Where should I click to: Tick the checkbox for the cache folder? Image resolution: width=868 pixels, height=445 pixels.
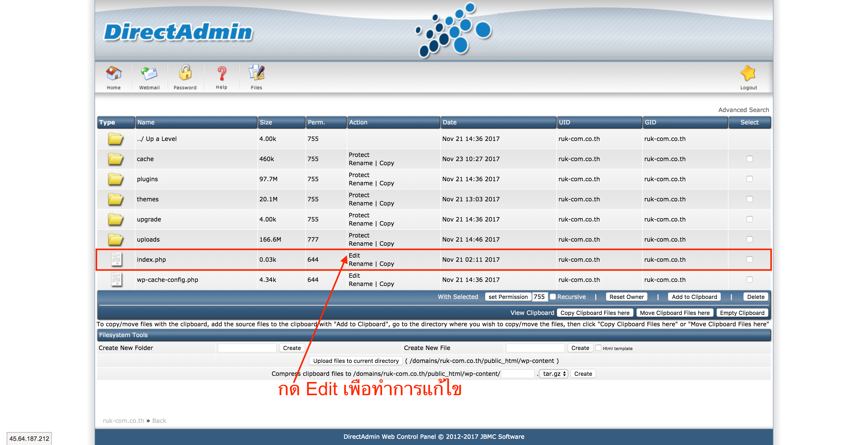pos(749,159)
